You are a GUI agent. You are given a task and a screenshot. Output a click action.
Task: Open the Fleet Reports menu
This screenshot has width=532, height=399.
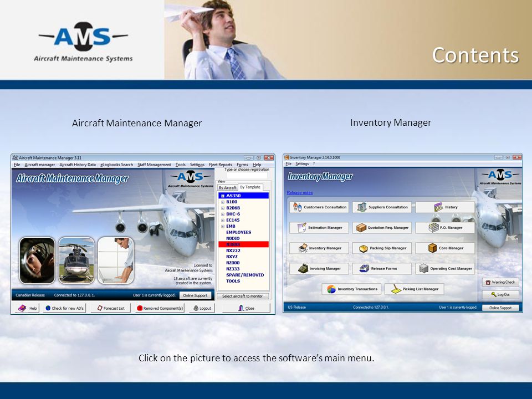221,165
